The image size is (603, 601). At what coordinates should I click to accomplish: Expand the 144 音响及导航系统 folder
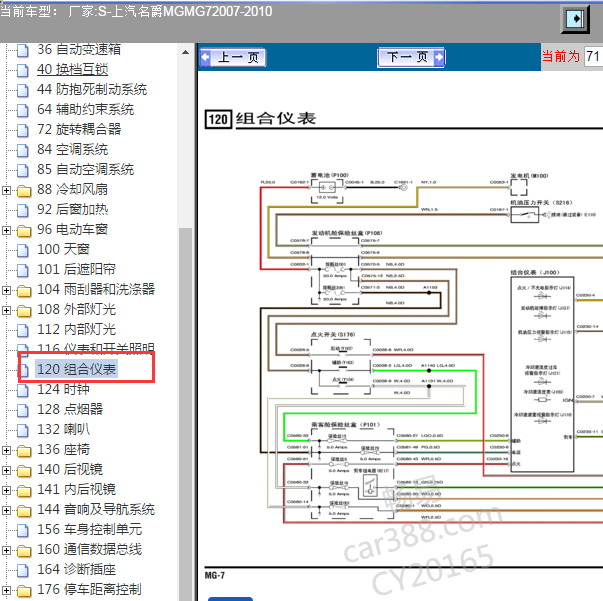(x=6, y=510)
